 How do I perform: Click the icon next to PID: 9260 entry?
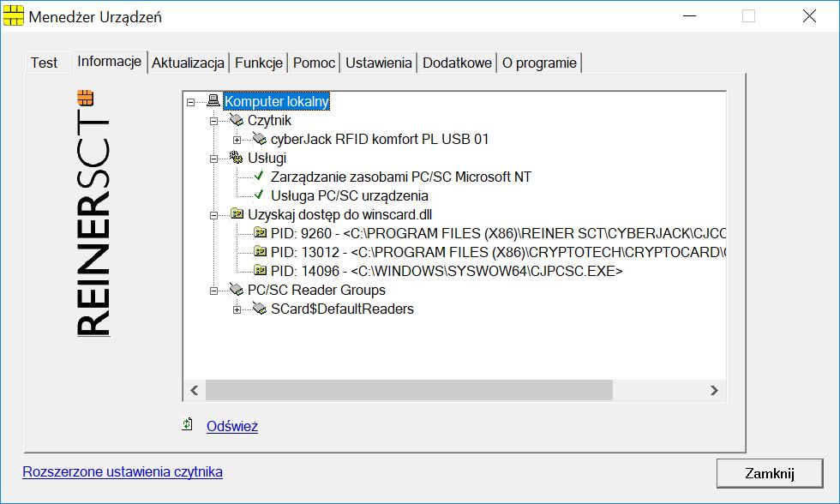[x=260, y=232]
